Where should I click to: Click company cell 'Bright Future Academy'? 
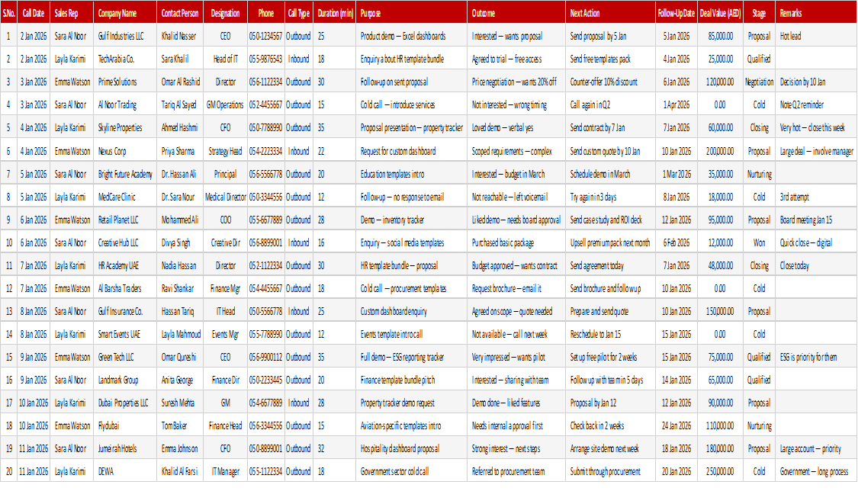coord(125,175)
